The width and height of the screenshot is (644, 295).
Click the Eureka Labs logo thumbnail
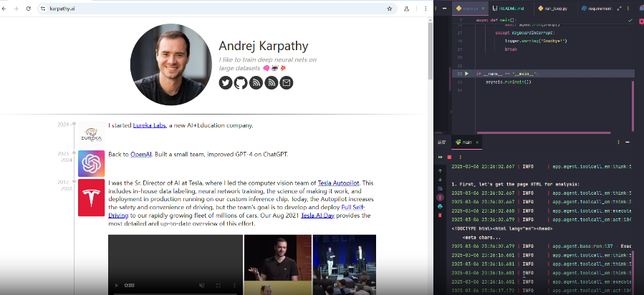click(91, 135)
